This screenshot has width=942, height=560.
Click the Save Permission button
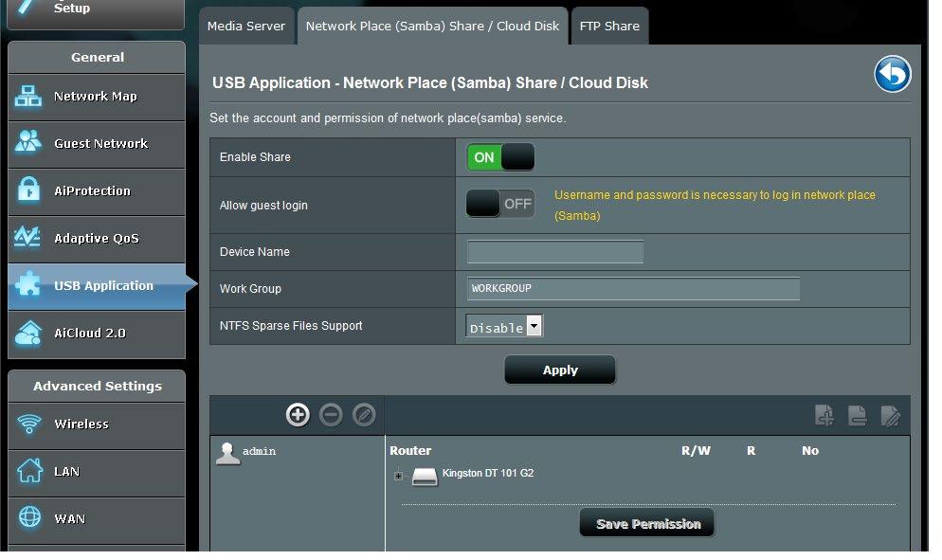[x=647, y=523]
